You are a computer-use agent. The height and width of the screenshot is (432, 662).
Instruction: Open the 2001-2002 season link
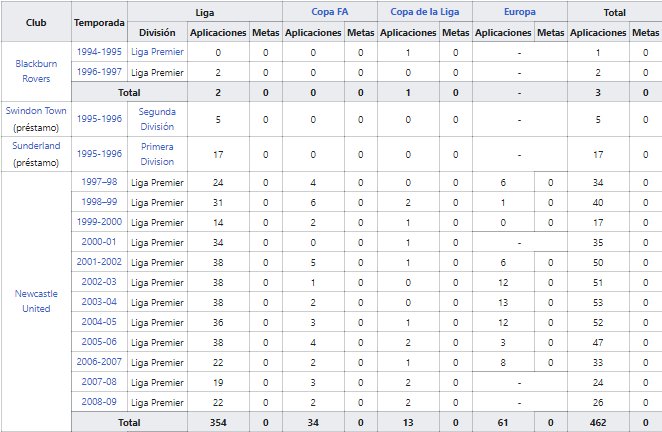click(x=99, y=262)
